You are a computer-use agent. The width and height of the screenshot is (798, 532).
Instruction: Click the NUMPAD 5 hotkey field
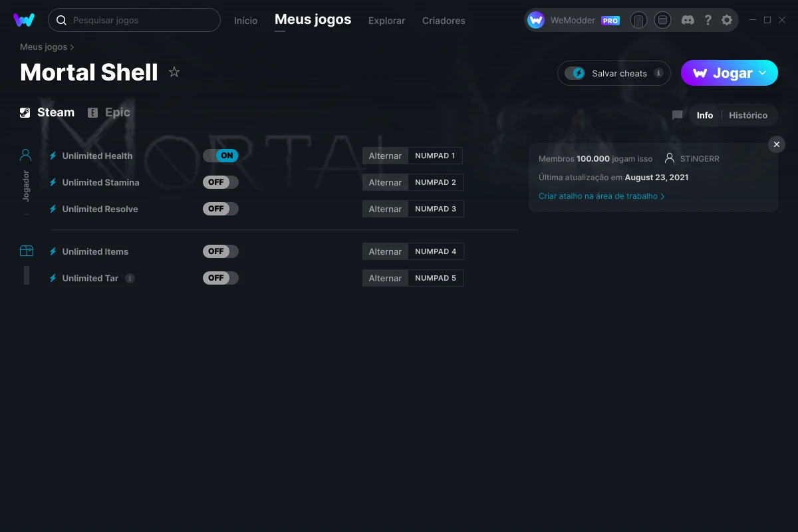436,278
